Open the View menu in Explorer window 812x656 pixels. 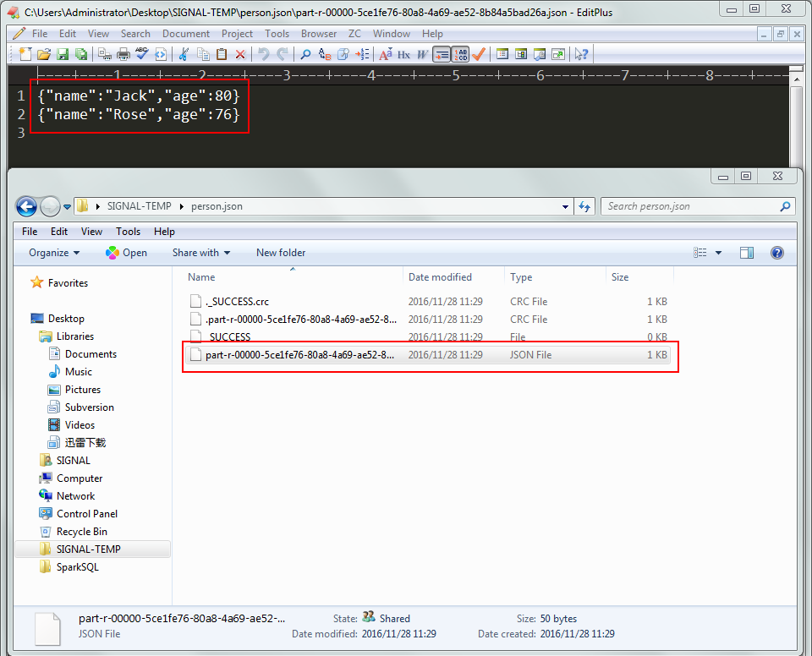pyautogui.click(x=91, y=232)
